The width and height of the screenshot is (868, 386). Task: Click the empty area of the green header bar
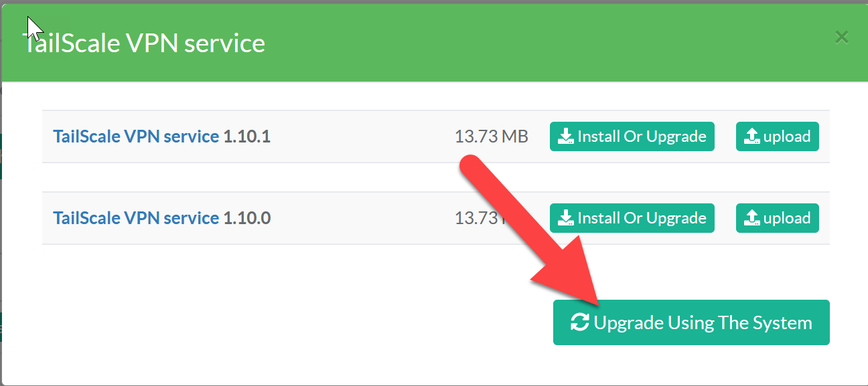point(536,43)
